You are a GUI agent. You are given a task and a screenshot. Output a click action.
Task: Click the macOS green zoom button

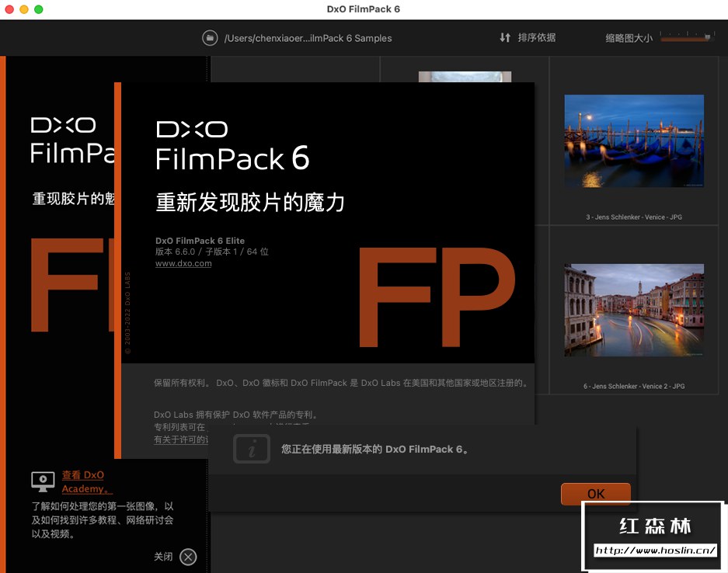pos(39,9)
